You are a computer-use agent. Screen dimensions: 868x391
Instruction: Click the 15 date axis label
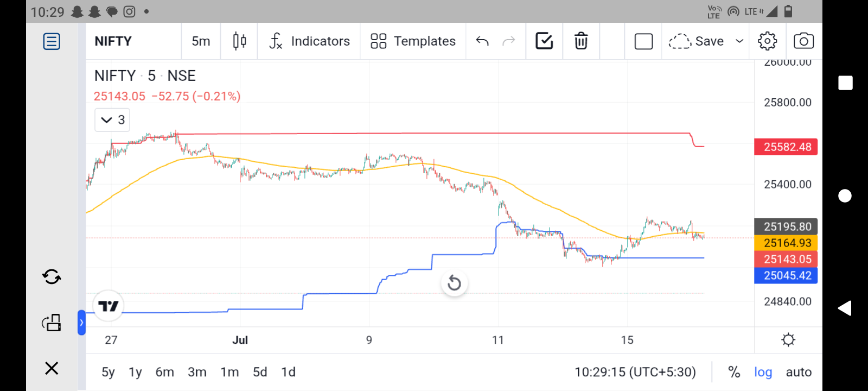coord(627,340)
